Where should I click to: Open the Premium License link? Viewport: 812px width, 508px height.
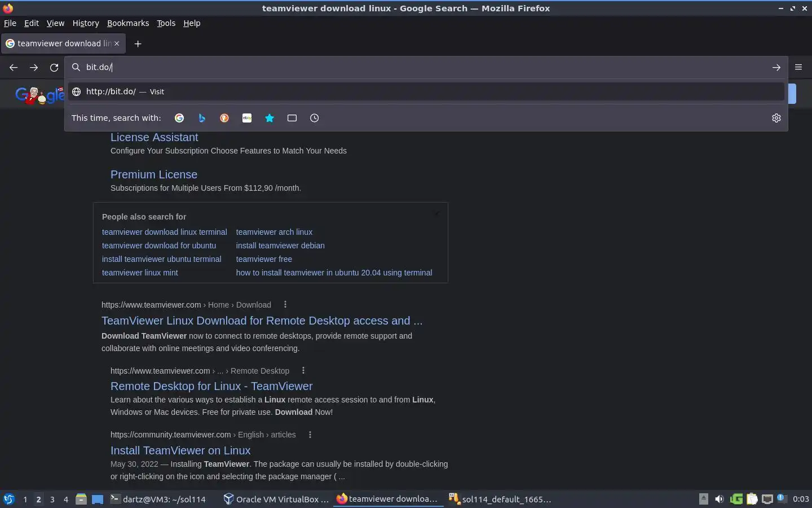coord(154,174)
